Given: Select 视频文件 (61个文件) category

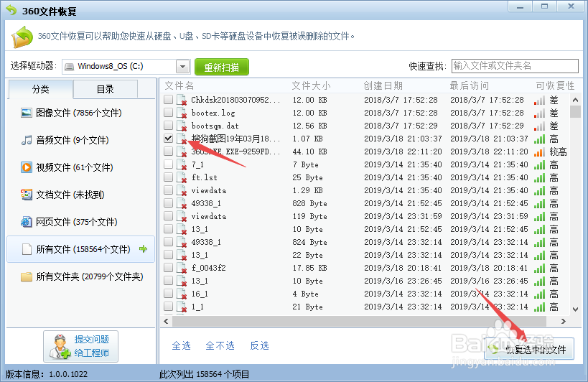Looking at the screenshot, I should click(x=80, y=167).
